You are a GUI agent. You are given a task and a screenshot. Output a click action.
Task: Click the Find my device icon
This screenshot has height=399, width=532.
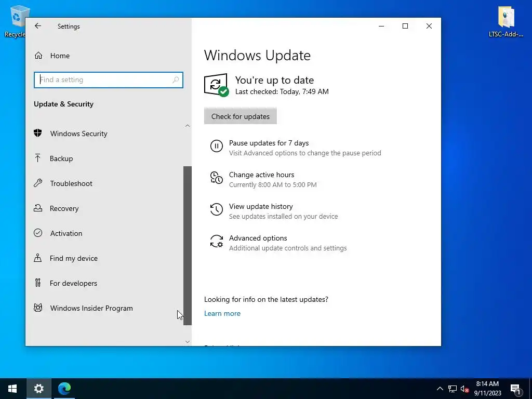(x=37, y=258)
